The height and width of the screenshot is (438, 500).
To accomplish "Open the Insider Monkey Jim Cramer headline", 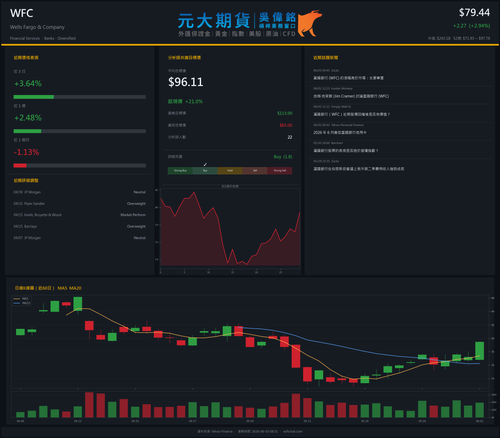I will point(351,96).
